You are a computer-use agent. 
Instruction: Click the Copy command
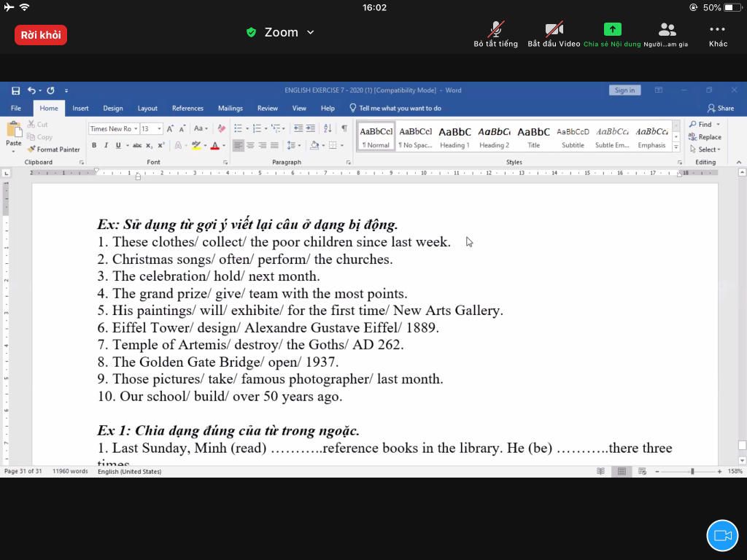39,136
